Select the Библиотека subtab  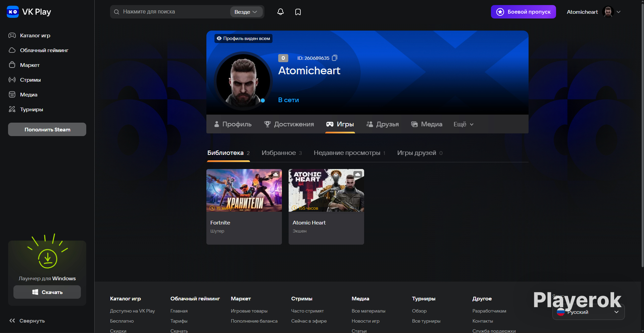229,153
